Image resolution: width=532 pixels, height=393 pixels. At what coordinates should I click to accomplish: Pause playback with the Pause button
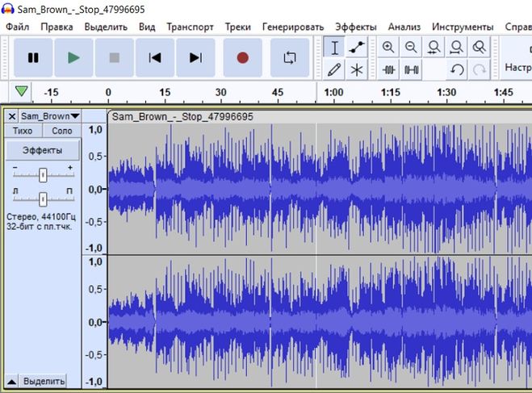point(33,57)
